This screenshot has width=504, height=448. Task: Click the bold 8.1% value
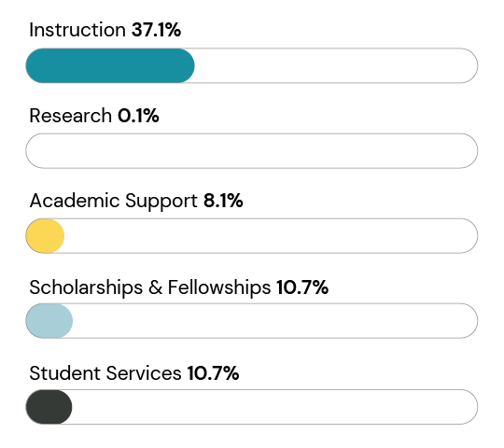coord(223,201)
